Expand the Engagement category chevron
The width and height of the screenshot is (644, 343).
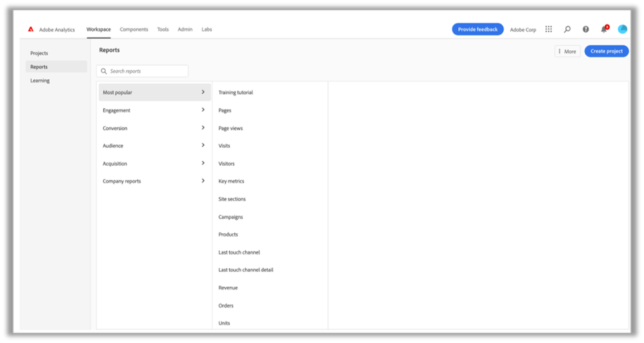[203, 110]
